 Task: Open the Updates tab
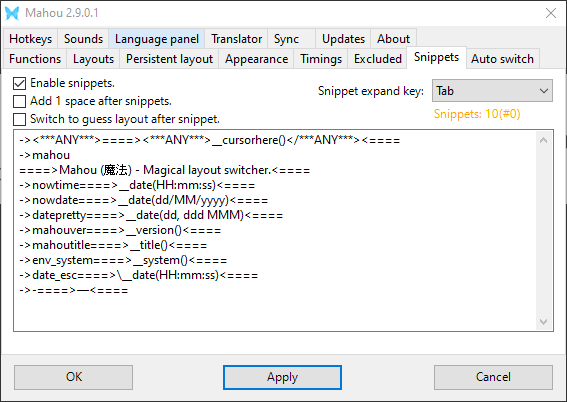(343, 39)
